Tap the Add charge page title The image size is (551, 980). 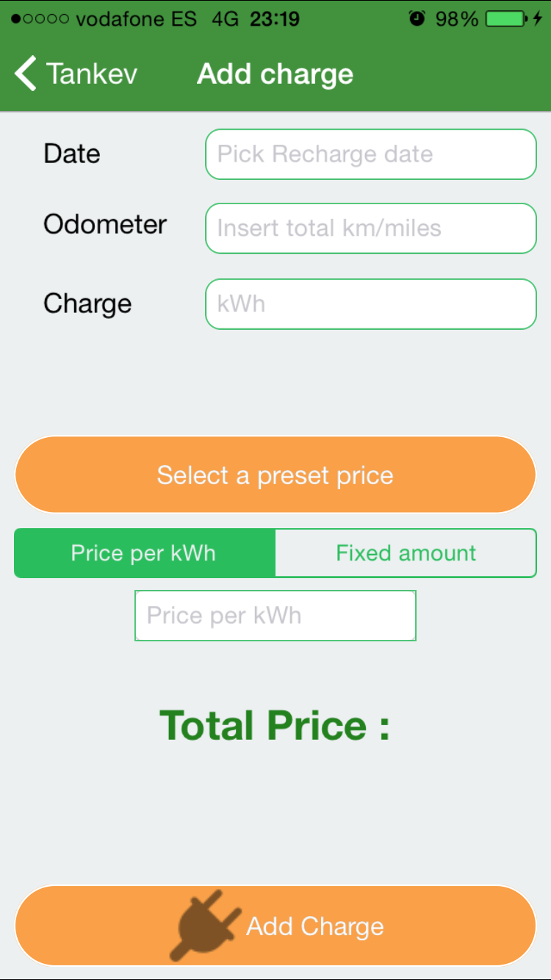tap(275, 74)
